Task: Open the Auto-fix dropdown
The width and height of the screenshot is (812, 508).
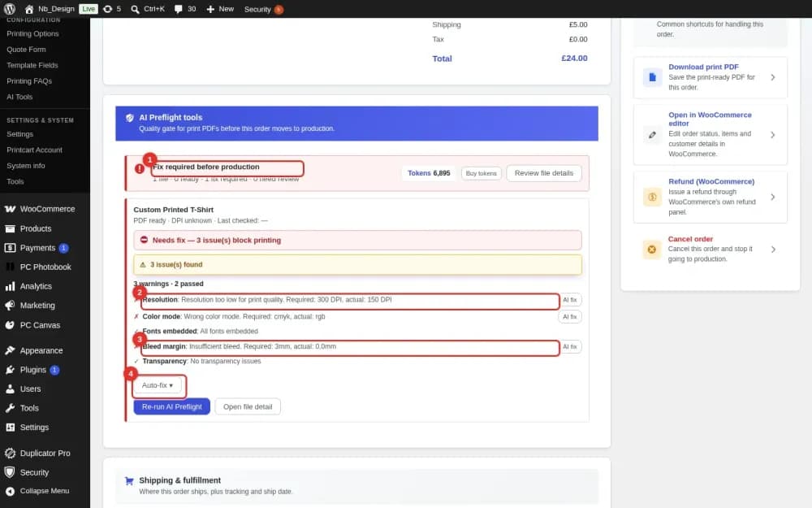Action: [x=158, y=385]
